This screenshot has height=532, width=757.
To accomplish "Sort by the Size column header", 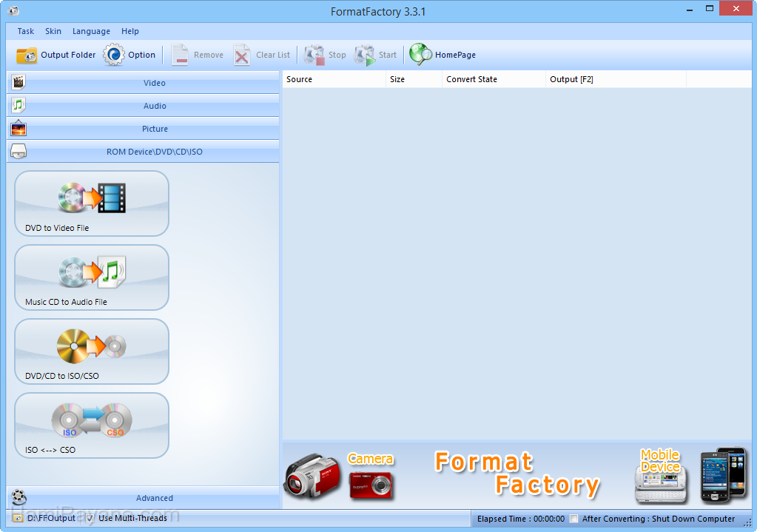I will pos(414,79).
